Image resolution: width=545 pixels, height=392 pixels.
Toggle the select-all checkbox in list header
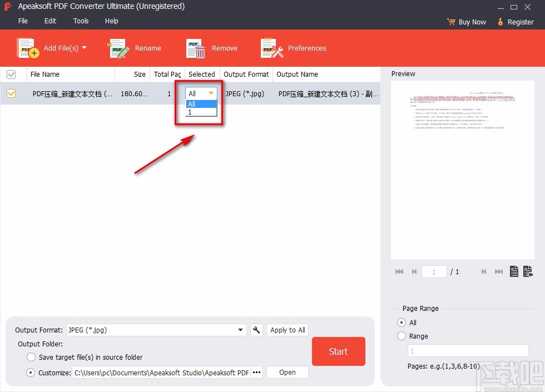coord(12,74)
